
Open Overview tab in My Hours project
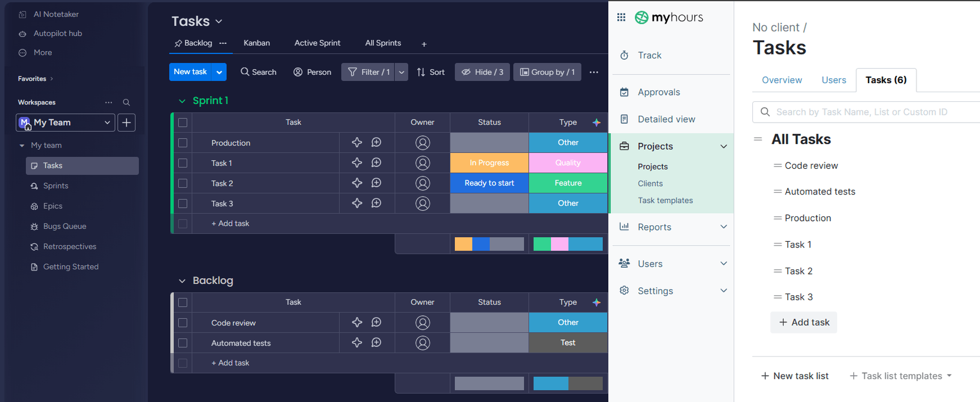(782, 80)
